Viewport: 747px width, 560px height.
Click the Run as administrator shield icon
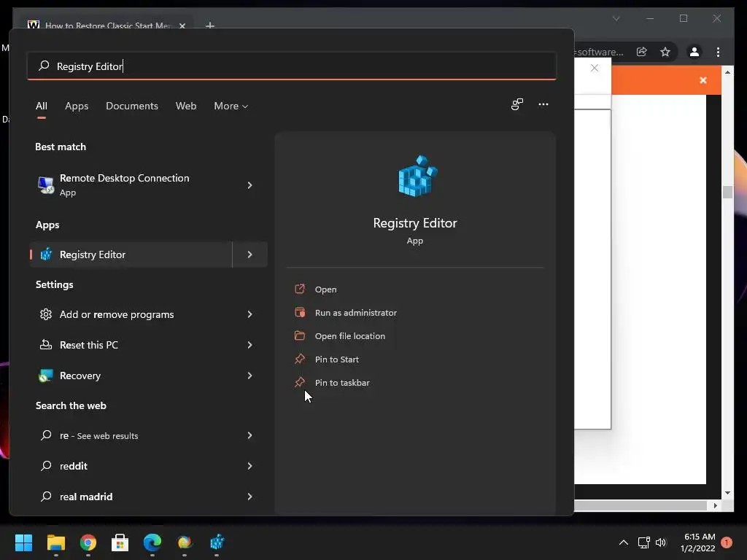click(300, 312)
